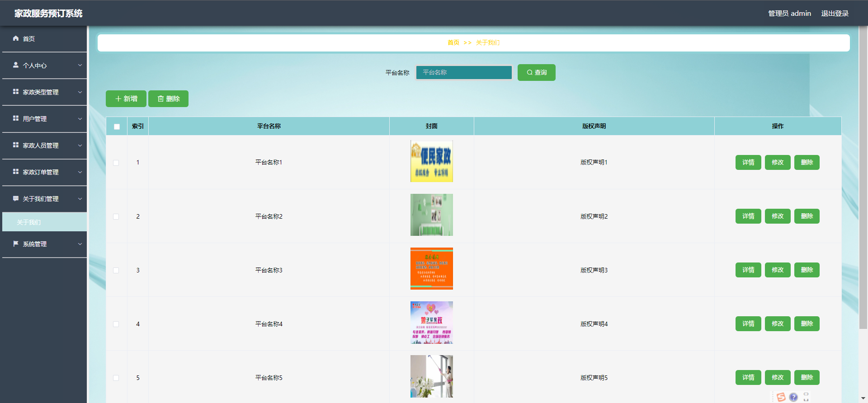Screen dimensions: 868x403
Task: Focus the 平台名称 search input
Action: click(x=464, y=72)
